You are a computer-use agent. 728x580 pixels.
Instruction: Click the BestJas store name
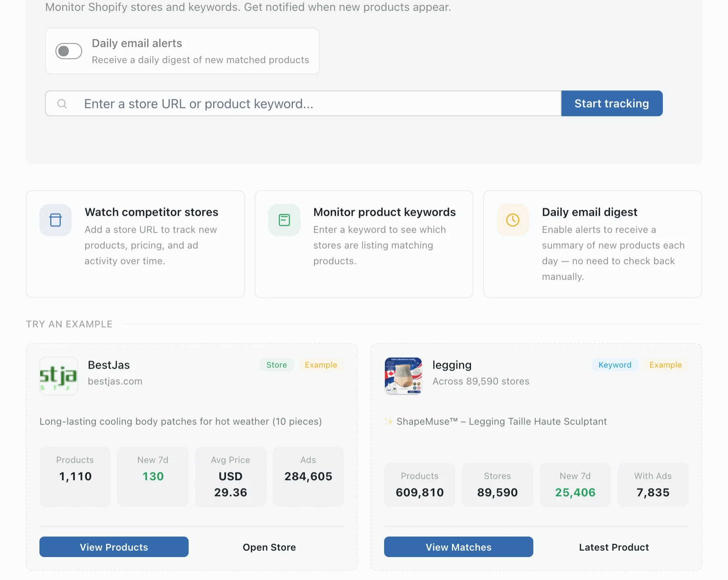point(109,365)
